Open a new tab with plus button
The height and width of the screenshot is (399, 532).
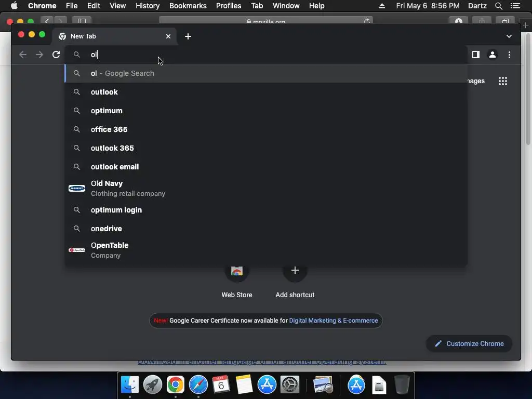(188, 36)
